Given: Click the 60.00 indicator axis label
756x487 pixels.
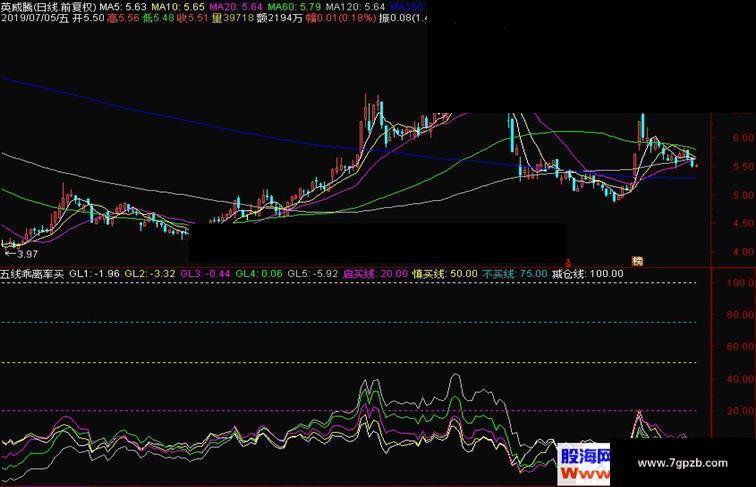Looking at the screenshot, I should point(741,346).
